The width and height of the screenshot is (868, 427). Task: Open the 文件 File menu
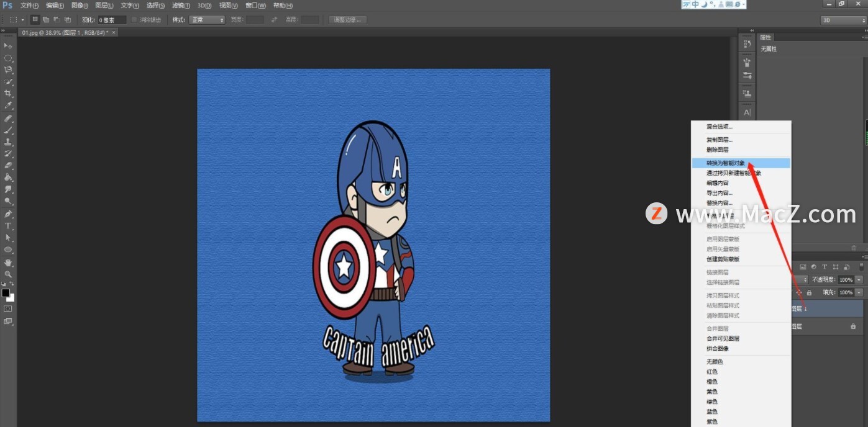point(30,6)
